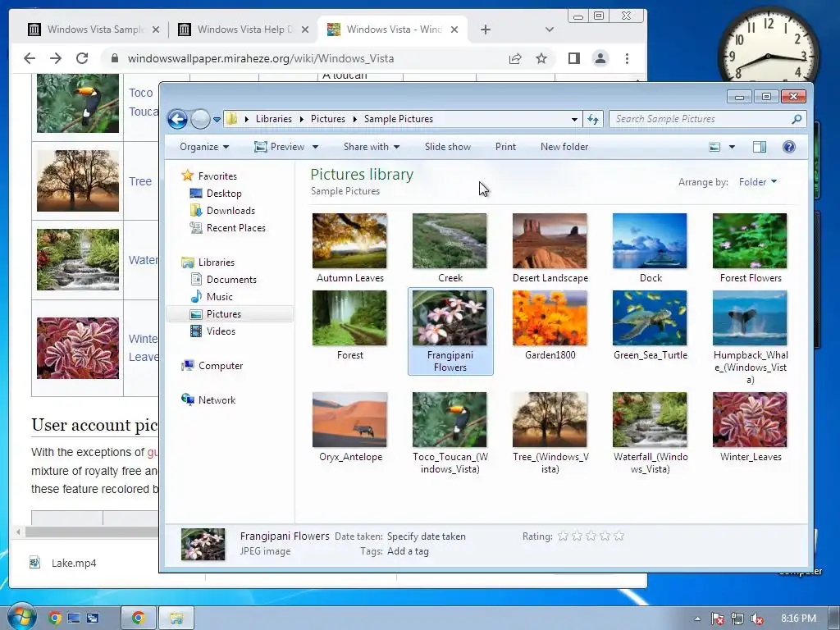840x630 pixels.
Task: Click the volume muted tray icon
Action: tap(757, 619)
